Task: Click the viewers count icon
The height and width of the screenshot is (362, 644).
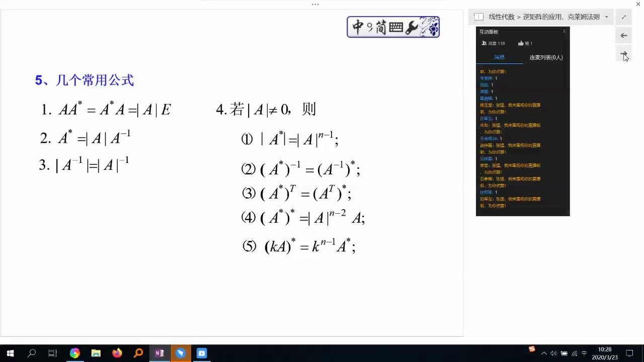Action: (x=484, y=43)
